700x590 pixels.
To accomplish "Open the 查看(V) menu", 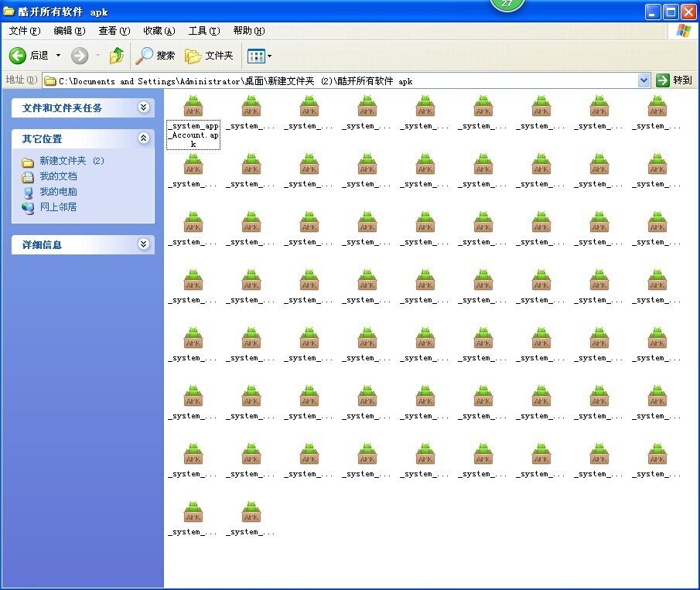I will (x=114, y=31).
